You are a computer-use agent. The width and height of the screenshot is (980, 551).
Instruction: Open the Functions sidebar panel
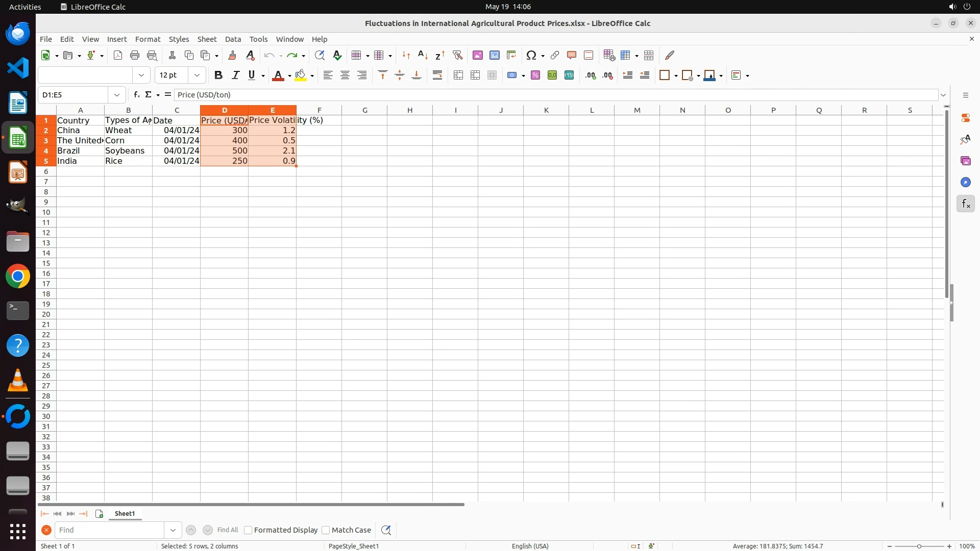click(965, 204)
